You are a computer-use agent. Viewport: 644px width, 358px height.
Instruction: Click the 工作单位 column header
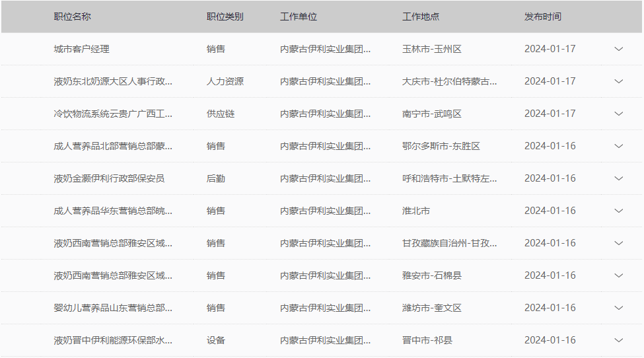299,17
